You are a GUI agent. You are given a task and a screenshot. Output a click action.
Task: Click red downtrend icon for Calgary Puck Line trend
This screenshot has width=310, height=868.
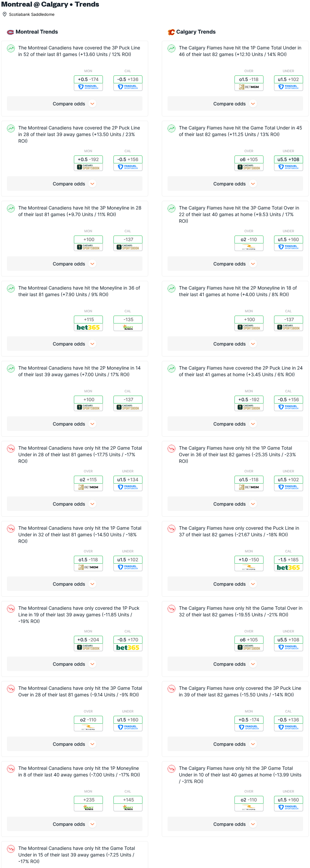point(171,528)
